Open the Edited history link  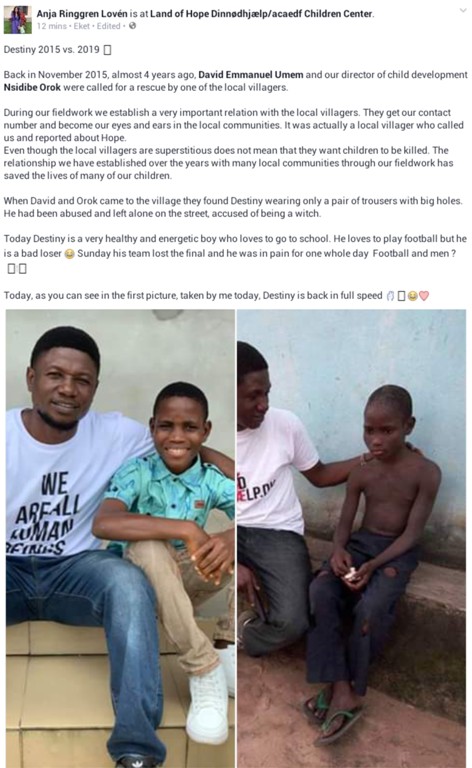tap(108, 26)
